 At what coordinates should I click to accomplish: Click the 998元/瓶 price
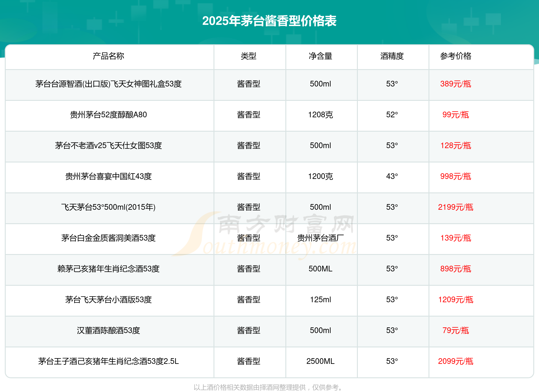click(456, 176)
